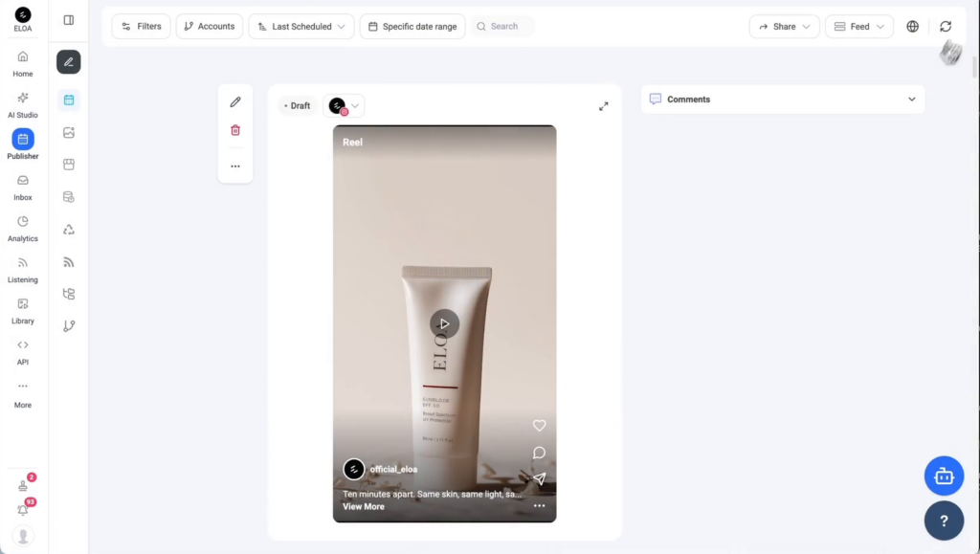Image resolution: width=980 pixels, height=554 pixels.
Task: Open approvals icon with 2 badge
Action: point(24,484)
